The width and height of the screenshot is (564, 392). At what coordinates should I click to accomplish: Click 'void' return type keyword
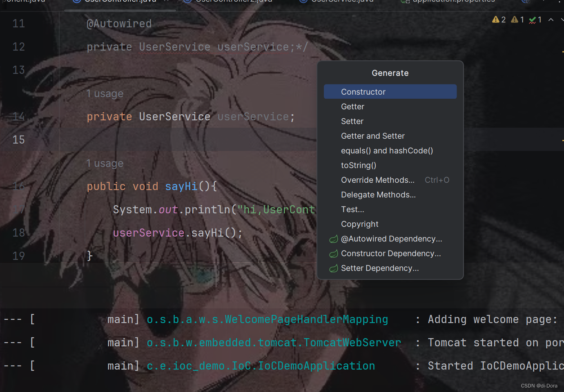[x=145, y=186]
